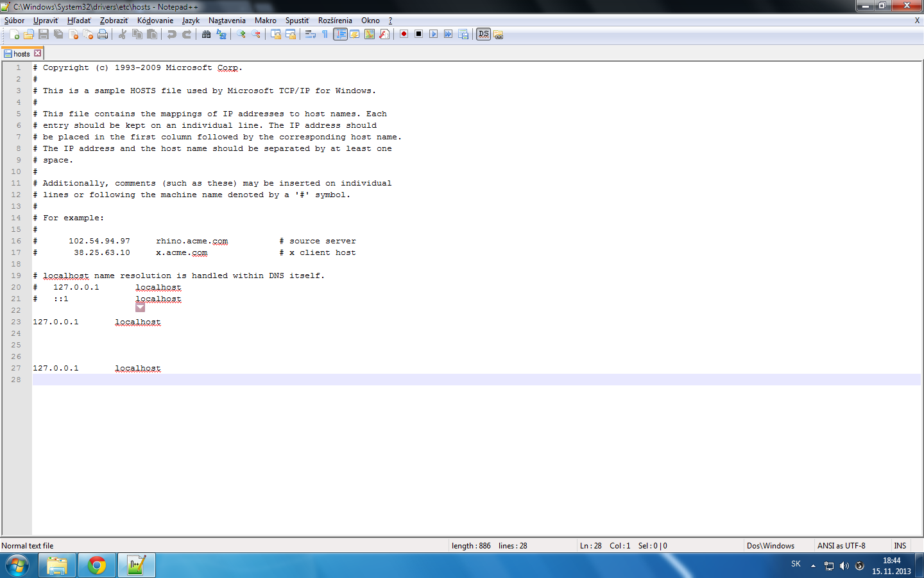The width and height of the screenshot is (924, 578).
Task: Launch Google Chrome from the taskbar
Action: click(97, 566)
